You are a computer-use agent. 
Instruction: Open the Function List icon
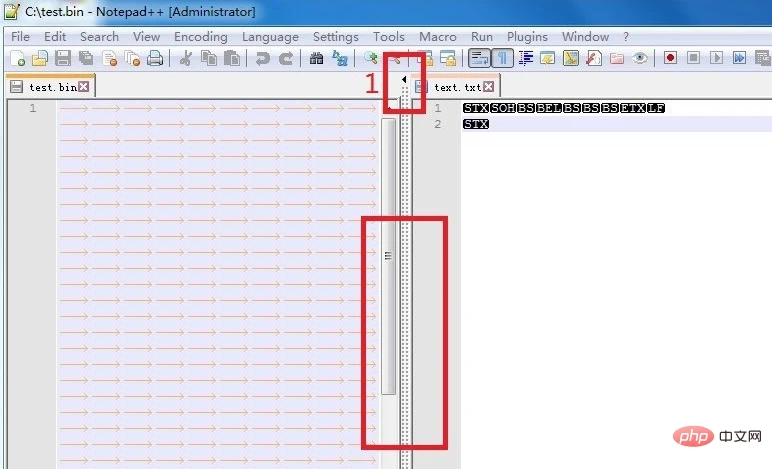(594, 58)
